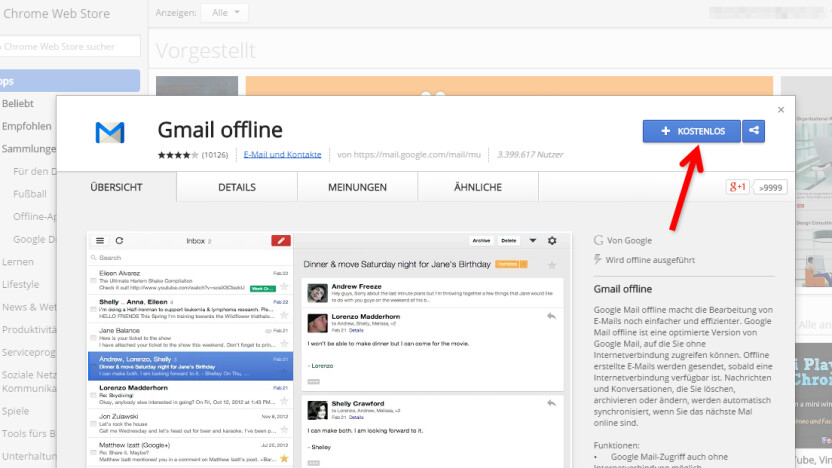Click the Gmail offline app logo
832x468 pixels.
point(110,132)
